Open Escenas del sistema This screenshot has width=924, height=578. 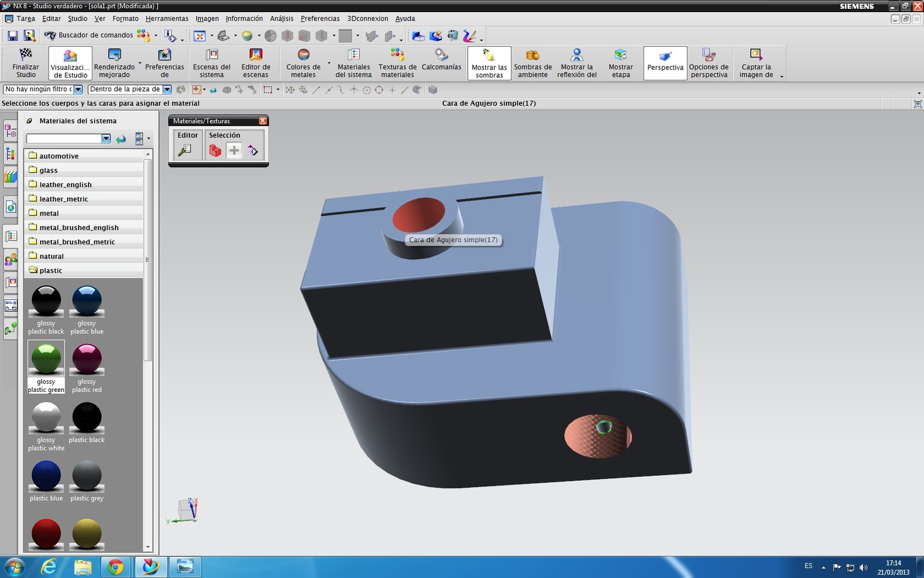tap(211, 63)
